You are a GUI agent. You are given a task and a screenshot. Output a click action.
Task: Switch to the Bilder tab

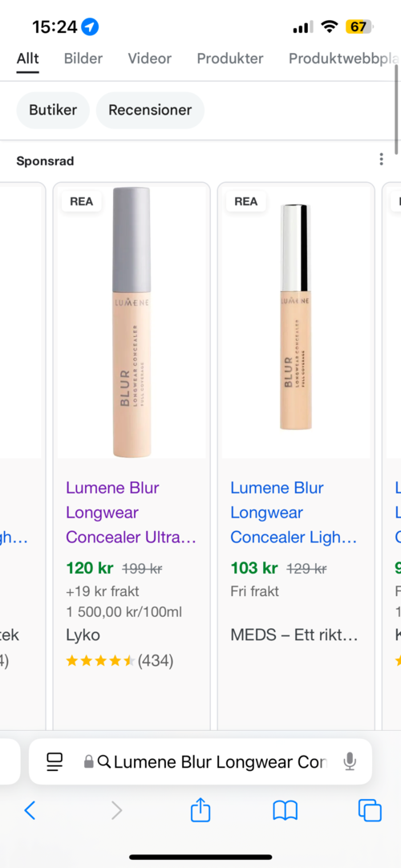pyautogui.click(x=83, y=58)
